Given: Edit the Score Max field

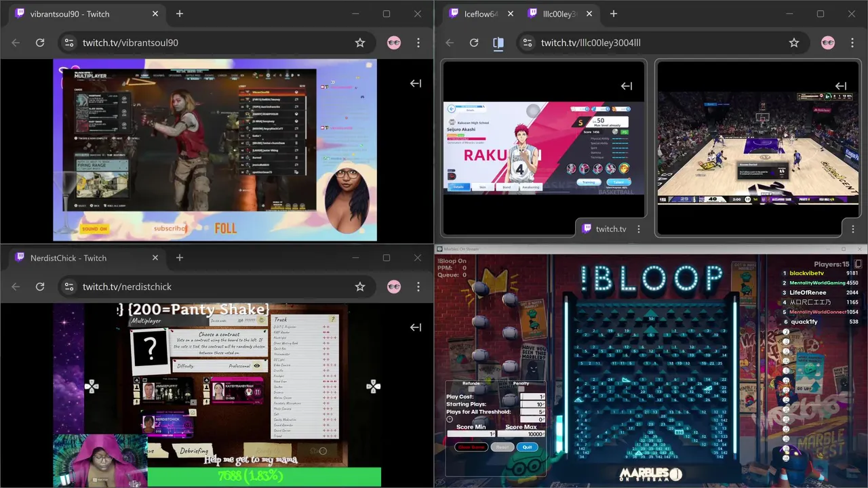Looking at the screenshot, I should [521, 434].
